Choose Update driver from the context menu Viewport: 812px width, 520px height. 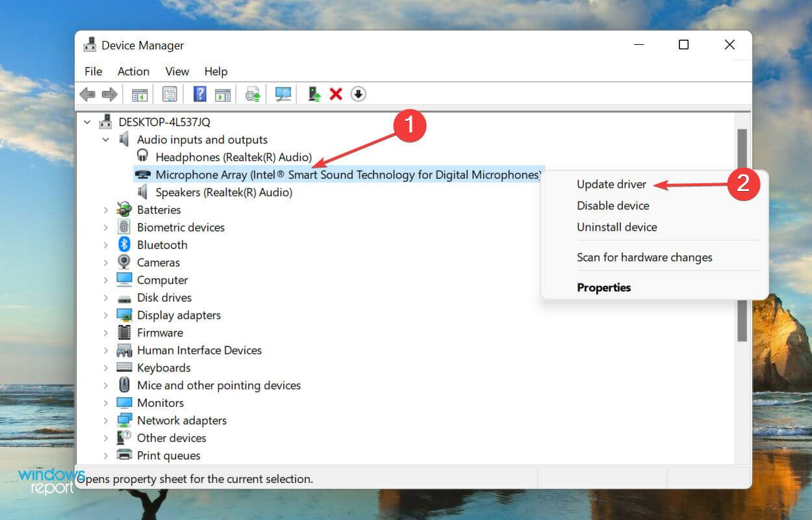(611, 184)
